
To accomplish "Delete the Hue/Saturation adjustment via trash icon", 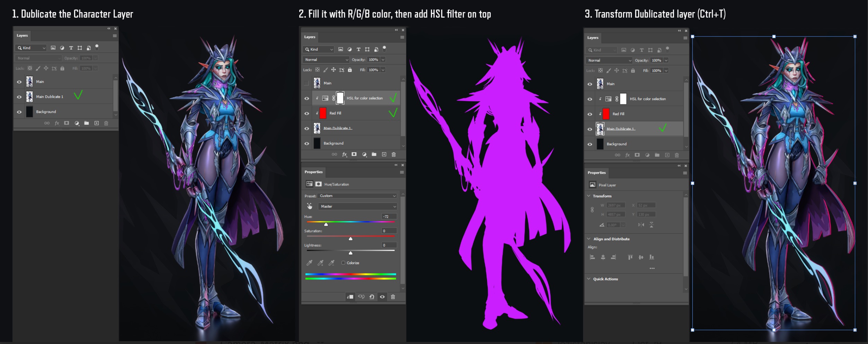I will pos(393,297).
